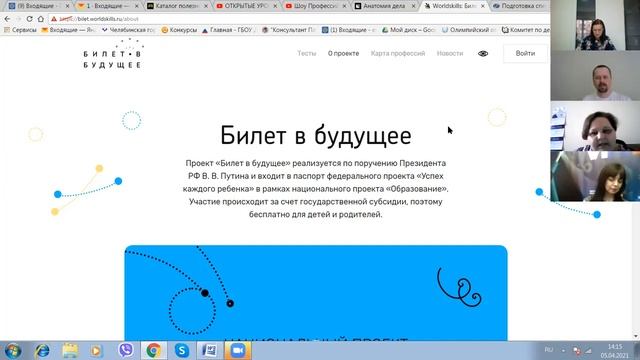This screenshot has width=640, height=360.
Task: Click the heading Билет в будущее
Action: [x=316, y=136]
